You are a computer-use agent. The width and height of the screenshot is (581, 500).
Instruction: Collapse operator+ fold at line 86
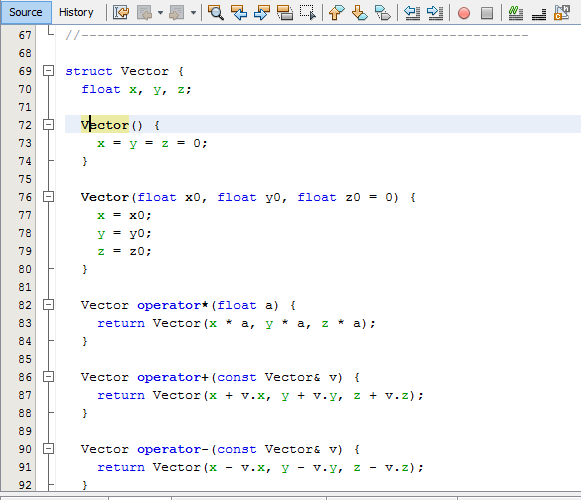(49, 377)
